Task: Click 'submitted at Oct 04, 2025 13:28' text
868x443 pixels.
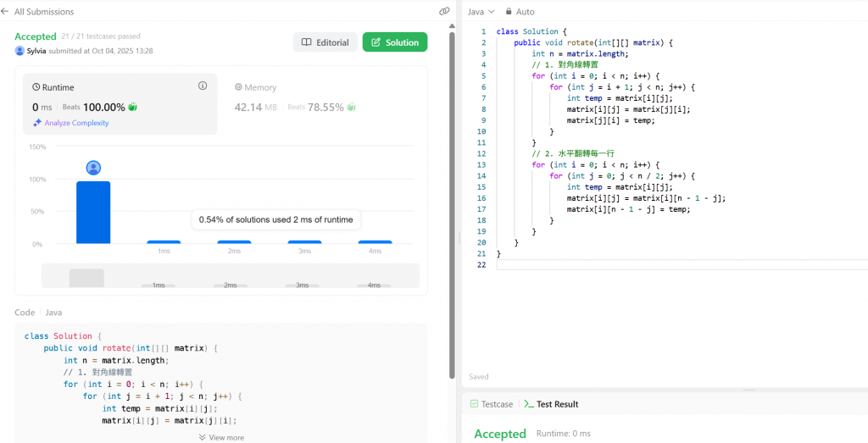Action: coord(101,51)
